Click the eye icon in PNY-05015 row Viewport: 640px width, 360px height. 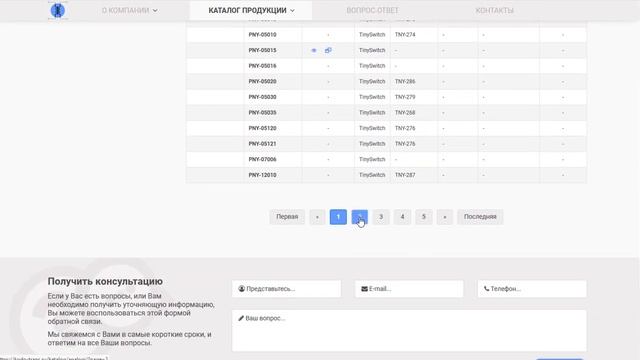314,51
